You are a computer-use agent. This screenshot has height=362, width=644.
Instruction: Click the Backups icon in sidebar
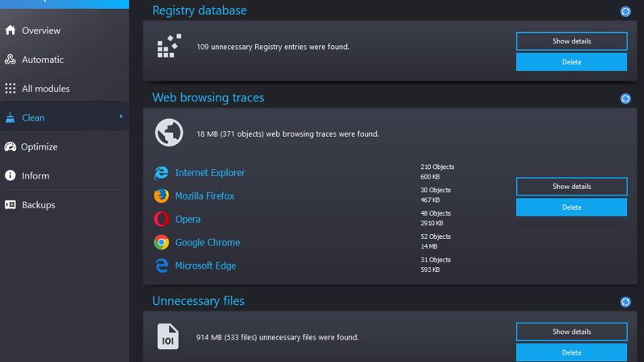[10, 204]
